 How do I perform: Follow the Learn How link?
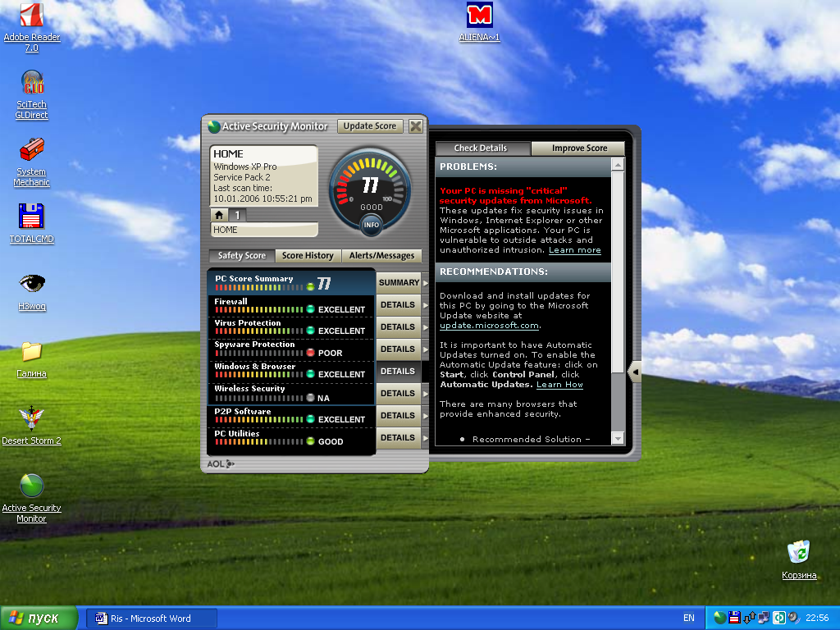[x=559, y=385]
